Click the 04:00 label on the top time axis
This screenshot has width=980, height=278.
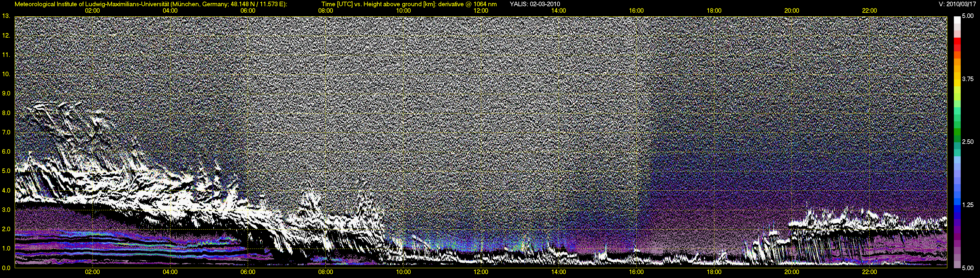(x=170, y=11)
